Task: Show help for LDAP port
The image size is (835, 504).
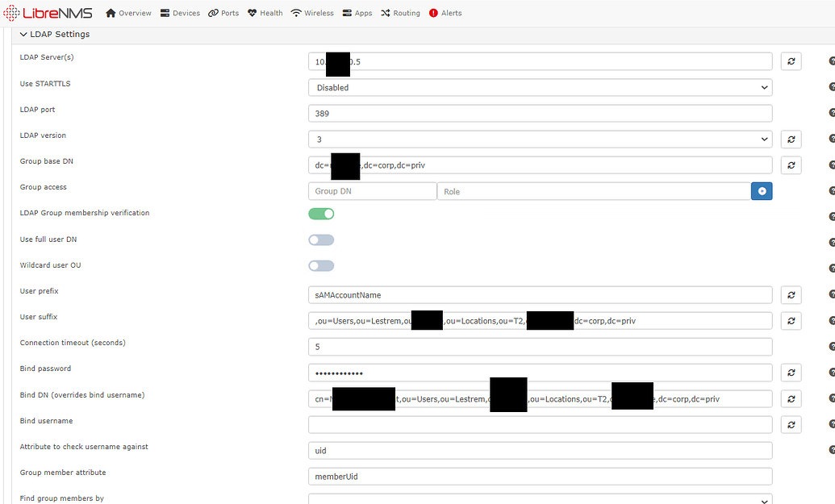Action: [831, 114]
